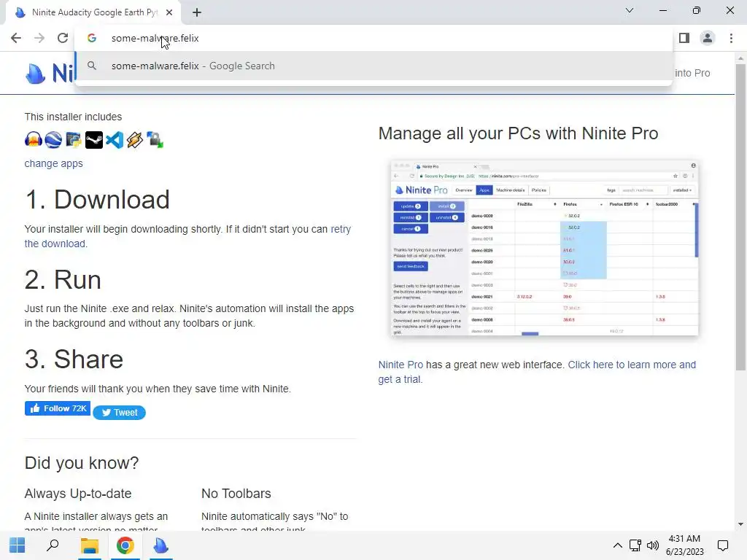747x560 pixels.
Task: Click the Audacity app icon
Action: 34,140
